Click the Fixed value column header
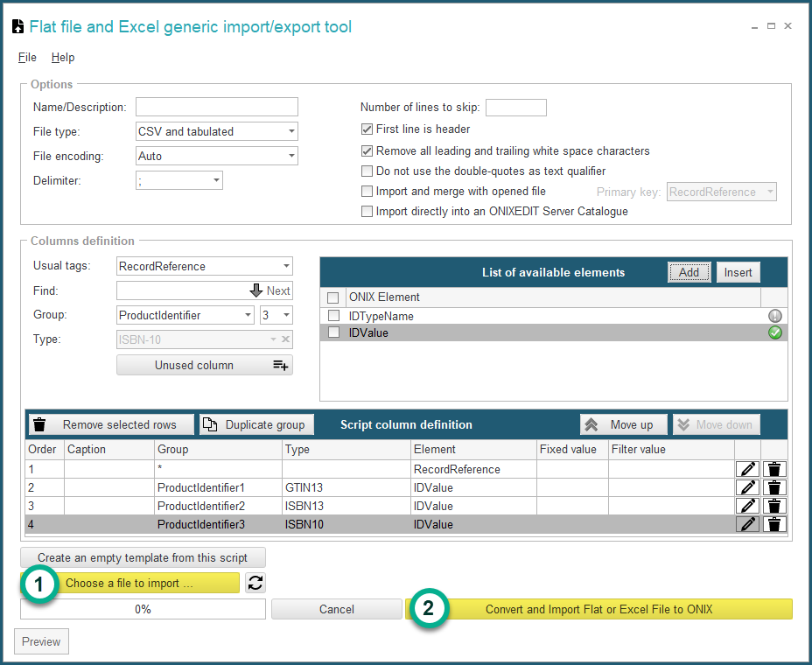 point(572,449)
